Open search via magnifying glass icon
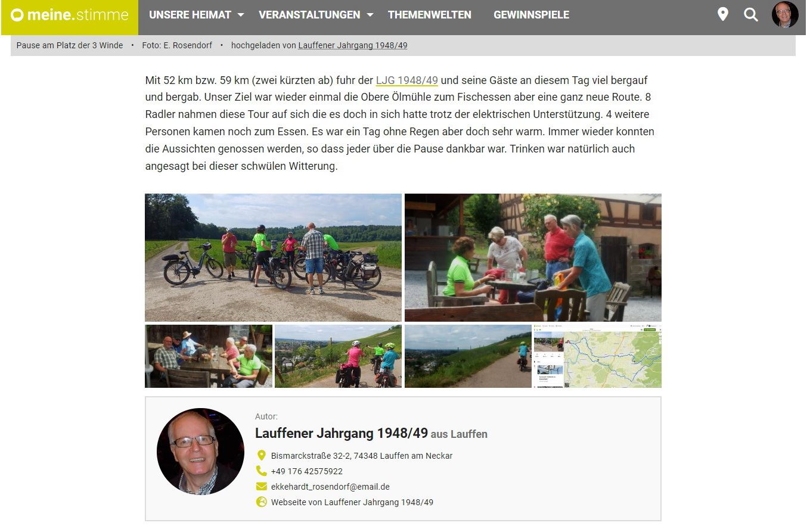This screenshot has height=532, width=810. click(751, 15)
